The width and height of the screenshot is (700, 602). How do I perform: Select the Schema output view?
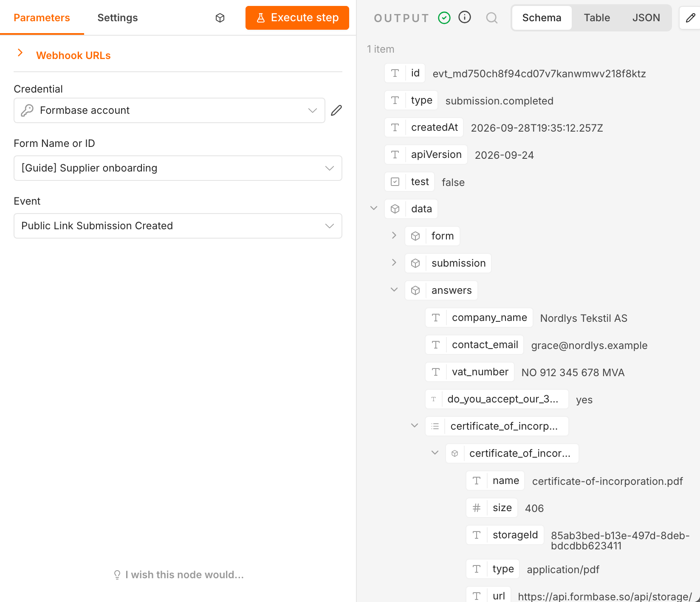coord(542,18)
